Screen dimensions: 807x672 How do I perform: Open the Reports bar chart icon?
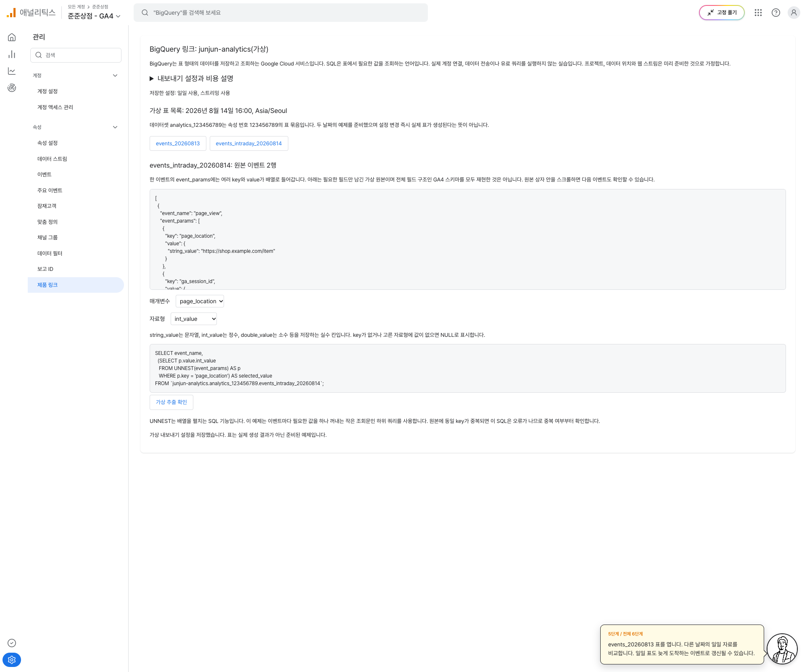[12, 54]
